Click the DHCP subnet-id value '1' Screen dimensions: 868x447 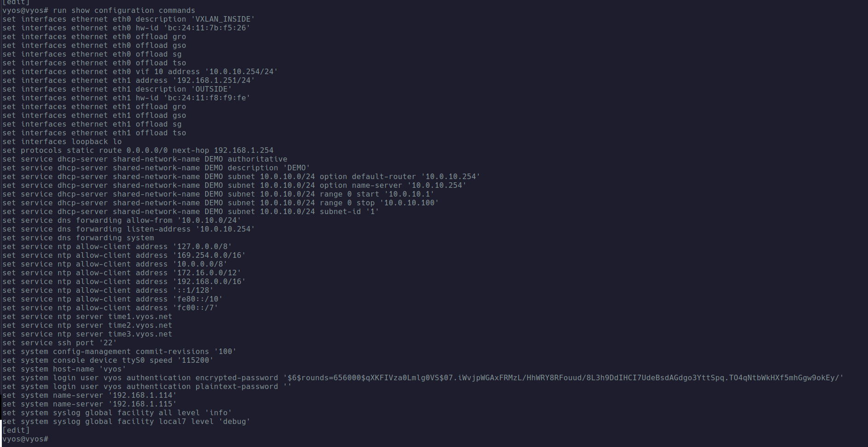[372, 211]
